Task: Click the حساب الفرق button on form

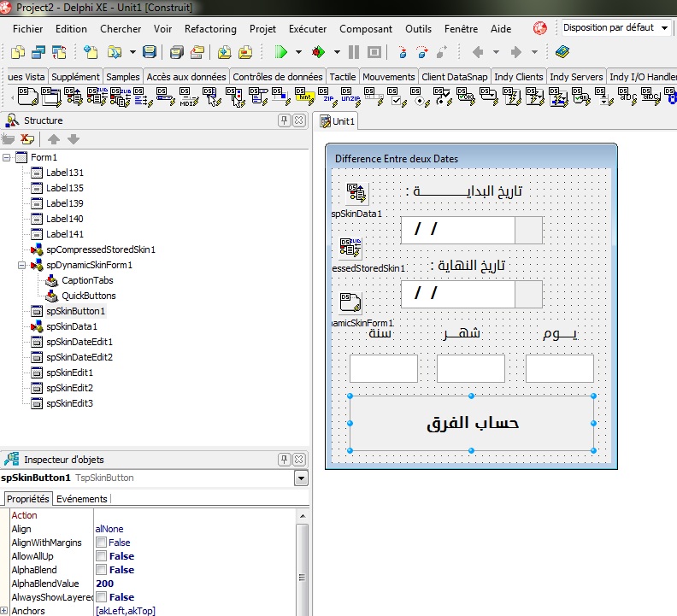Action: pos(472,423)
